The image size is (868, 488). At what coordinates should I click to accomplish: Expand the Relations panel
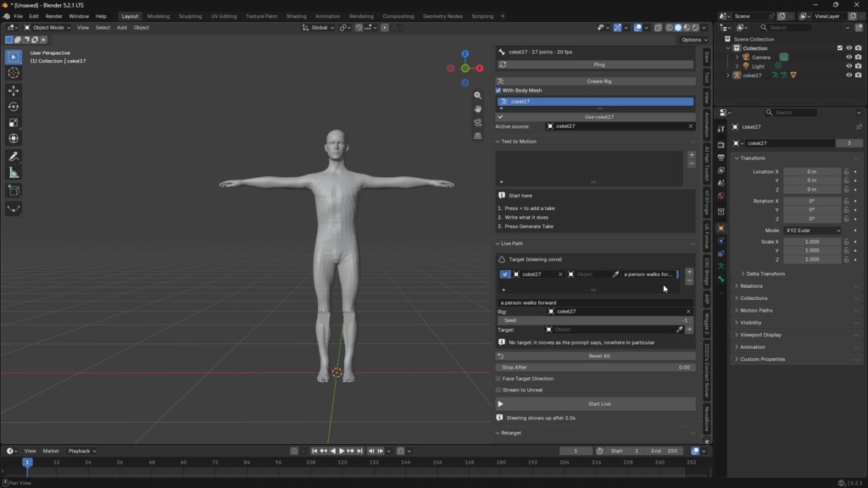(x=751, y=286)
